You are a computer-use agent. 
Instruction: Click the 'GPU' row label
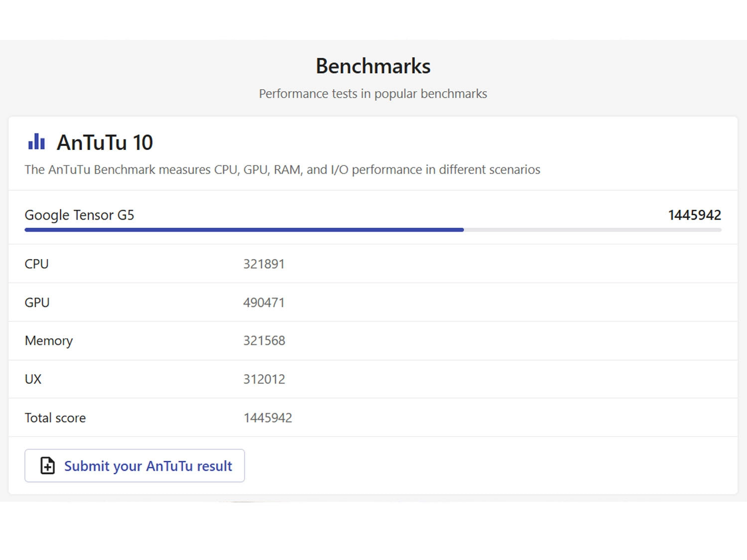point(37,302)
